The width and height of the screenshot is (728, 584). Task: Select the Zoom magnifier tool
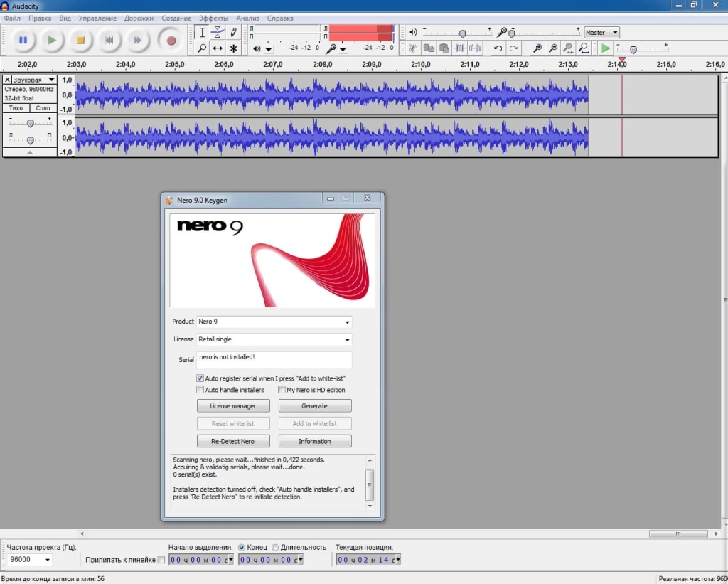203,48
